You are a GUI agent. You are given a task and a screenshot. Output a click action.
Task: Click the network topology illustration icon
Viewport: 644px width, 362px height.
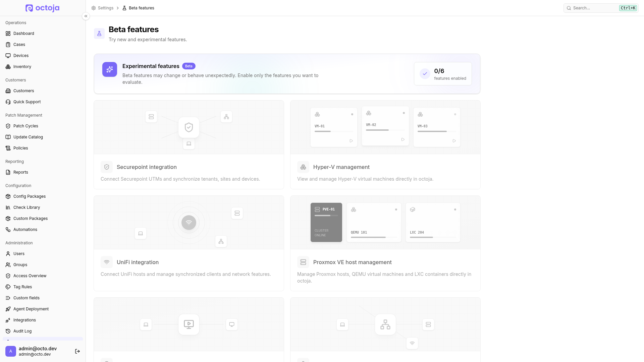(x=385, y=324)
